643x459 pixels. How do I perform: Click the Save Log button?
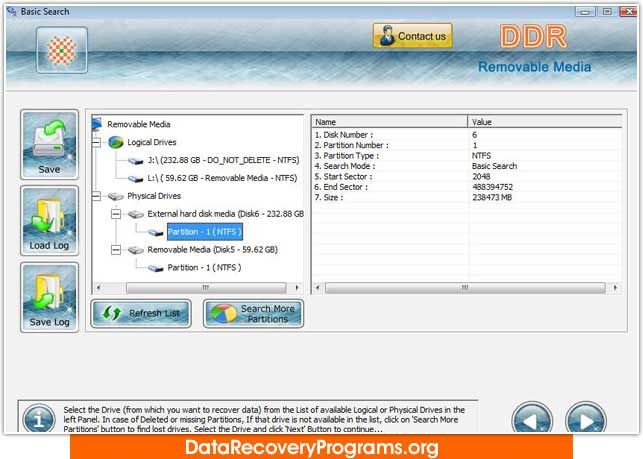tap(49, 297)
